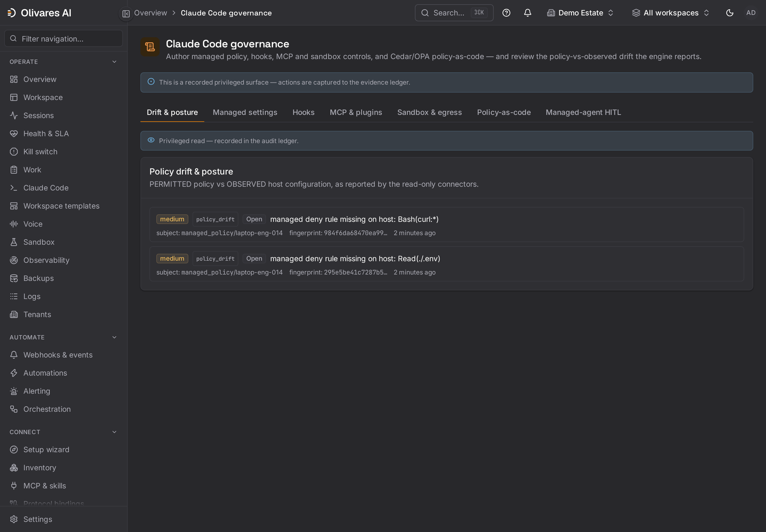Click the Open status on Read(./.env) row
The image size is (766, 532).
point(254,258)
